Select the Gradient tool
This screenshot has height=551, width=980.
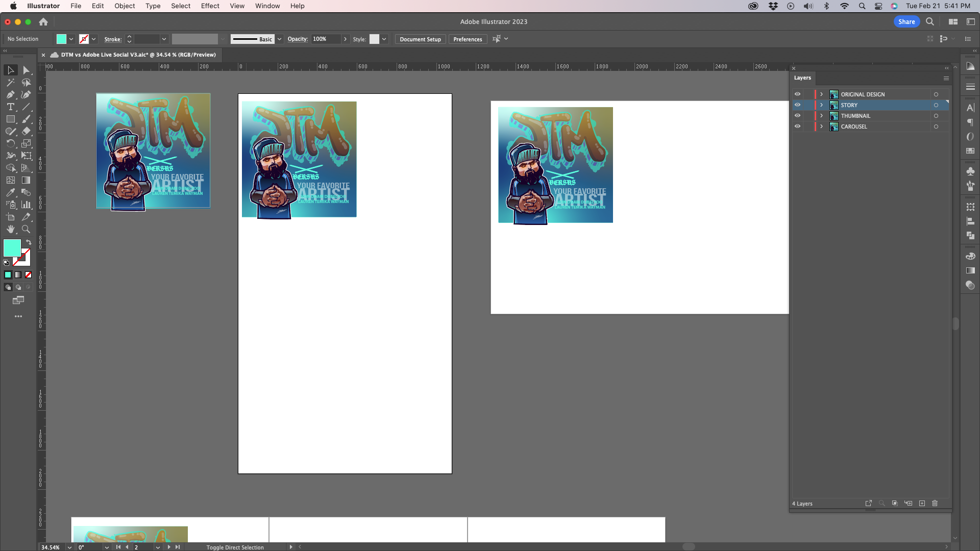pyautogui.click(x=27, y=180)
